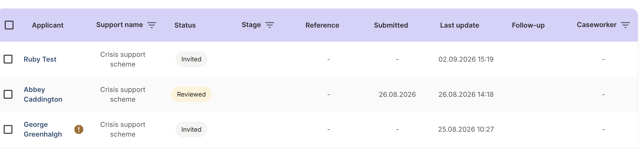This screenshot has height=149, width=644.
Task: Click the Status column header
Action: (185, 25)
